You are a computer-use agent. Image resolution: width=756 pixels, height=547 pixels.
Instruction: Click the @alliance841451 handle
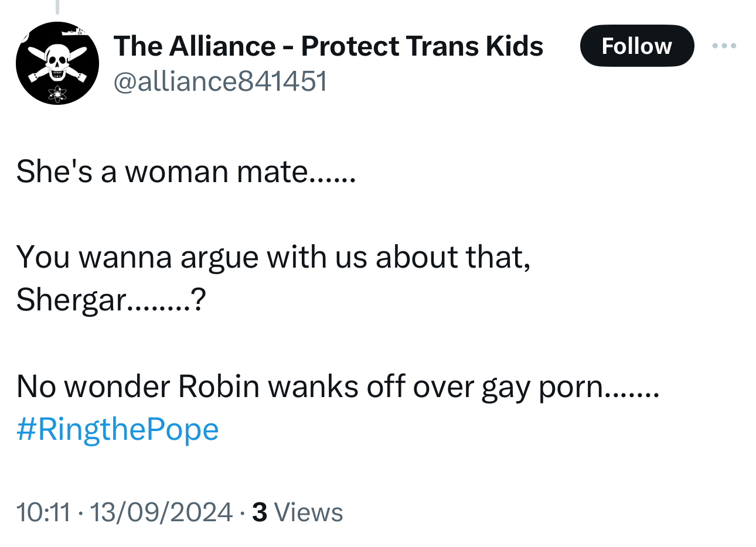[x=220, y=81]
